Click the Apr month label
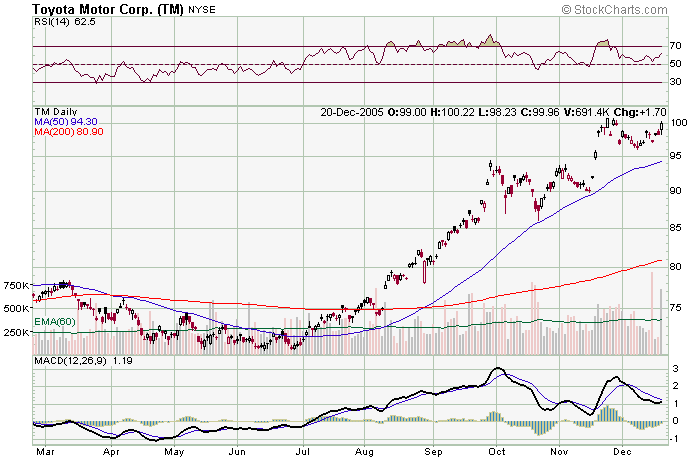The image size is (700, 462). click(x=111, y=452)
